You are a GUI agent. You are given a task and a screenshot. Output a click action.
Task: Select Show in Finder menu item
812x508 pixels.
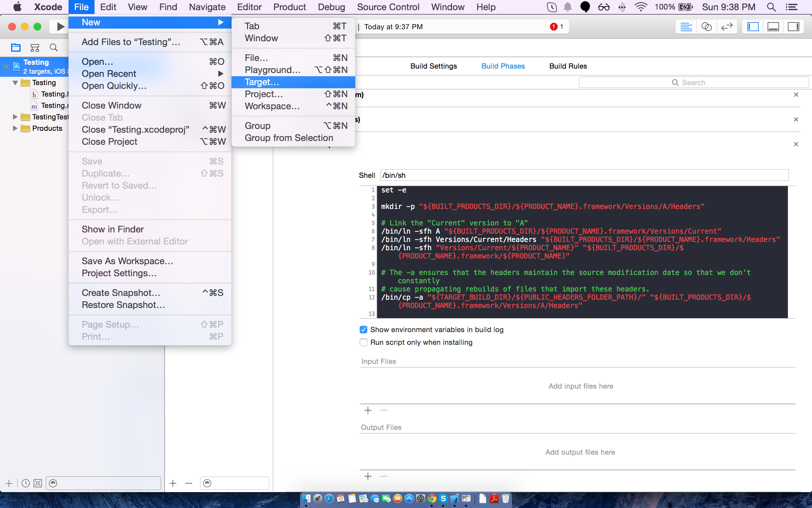(150, 229)
